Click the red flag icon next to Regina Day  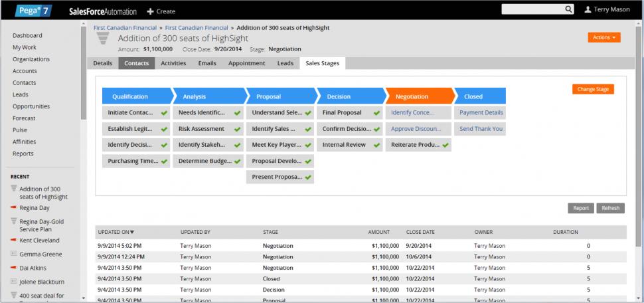[x=13, y=208]
